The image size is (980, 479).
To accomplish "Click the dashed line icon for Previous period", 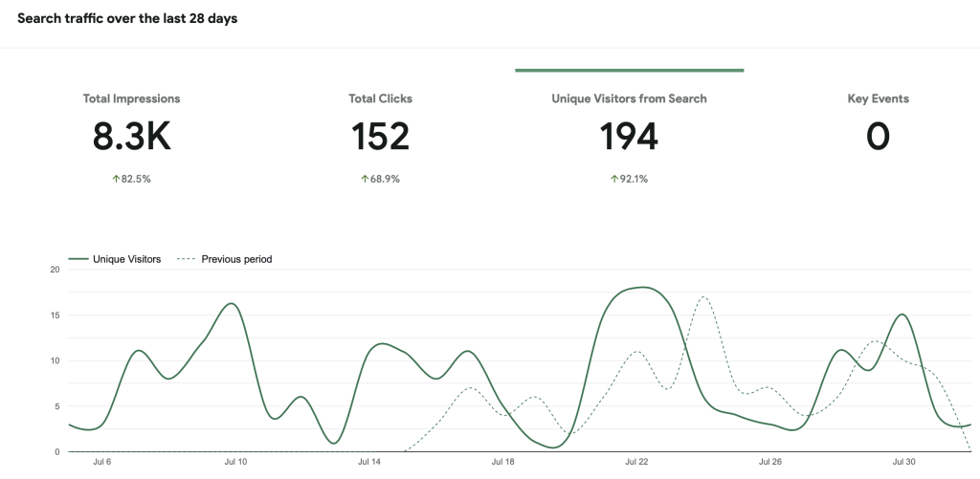I will click(x=188, y=259).
